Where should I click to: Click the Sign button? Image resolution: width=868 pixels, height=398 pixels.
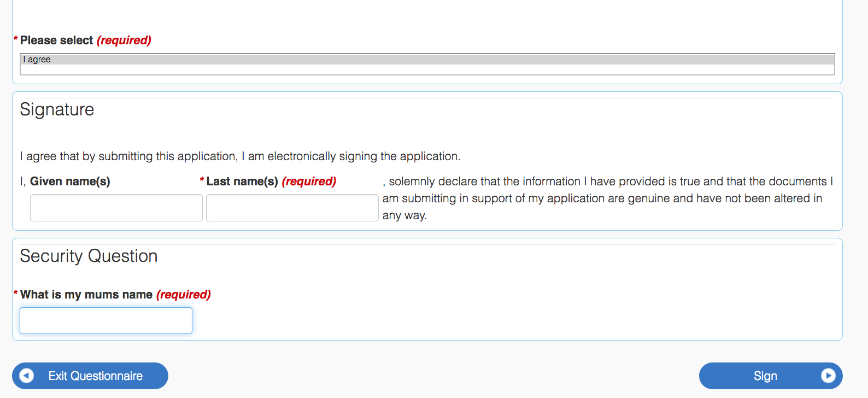[771, 376]
